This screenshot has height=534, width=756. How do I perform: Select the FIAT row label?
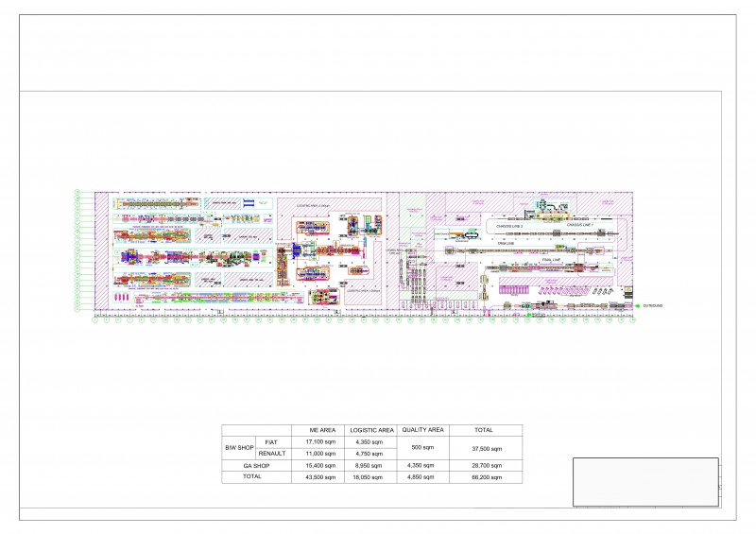coord(271,442)
